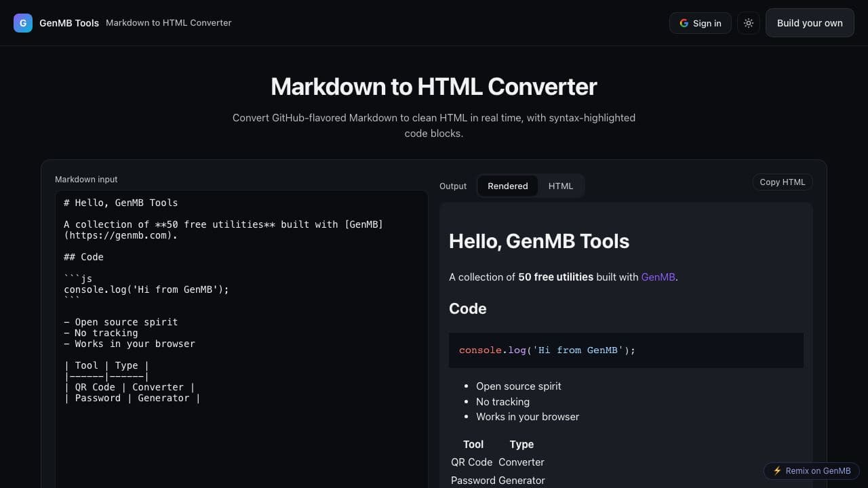Open the Build your own button
The width and height of the screenshot is (868, 488).
810,23
